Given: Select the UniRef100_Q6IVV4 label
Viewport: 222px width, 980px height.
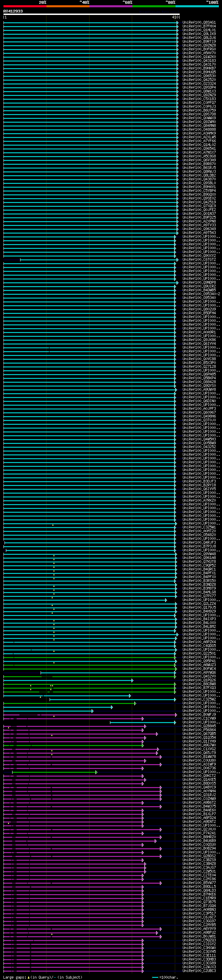Looking at the screenshot, I should pos(199,343).
